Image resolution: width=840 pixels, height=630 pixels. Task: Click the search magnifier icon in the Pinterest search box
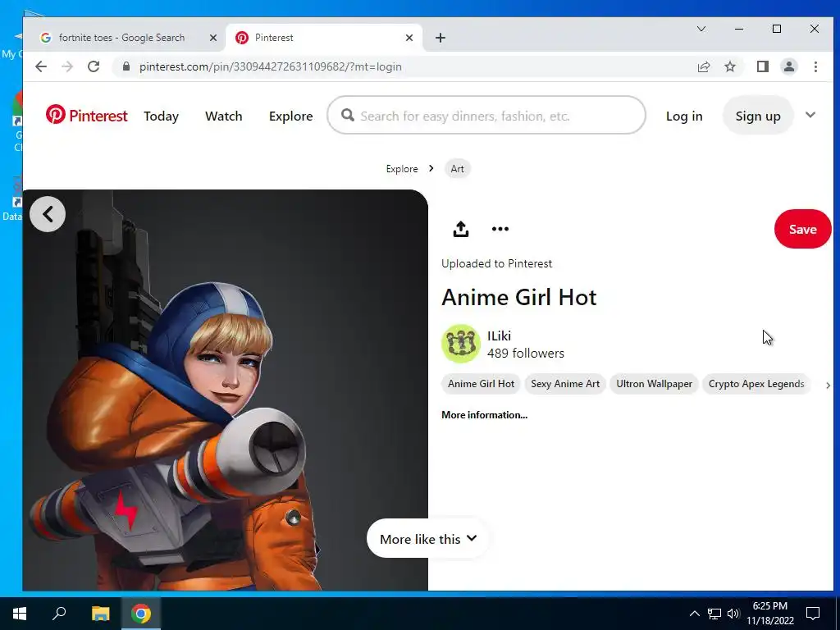(x=348, y=115)
